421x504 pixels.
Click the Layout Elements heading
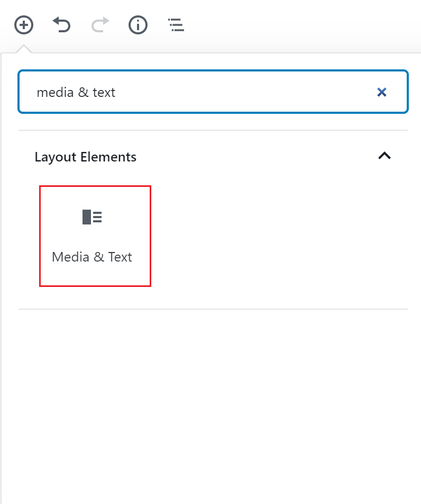coord(86,157)
